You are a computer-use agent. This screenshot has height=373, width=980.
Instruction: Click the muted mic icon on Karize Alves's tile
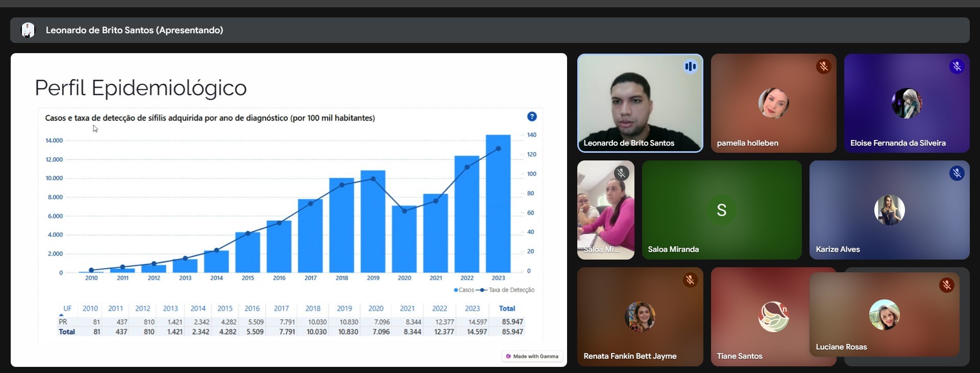pyautogui.click(x=957, y=173)
